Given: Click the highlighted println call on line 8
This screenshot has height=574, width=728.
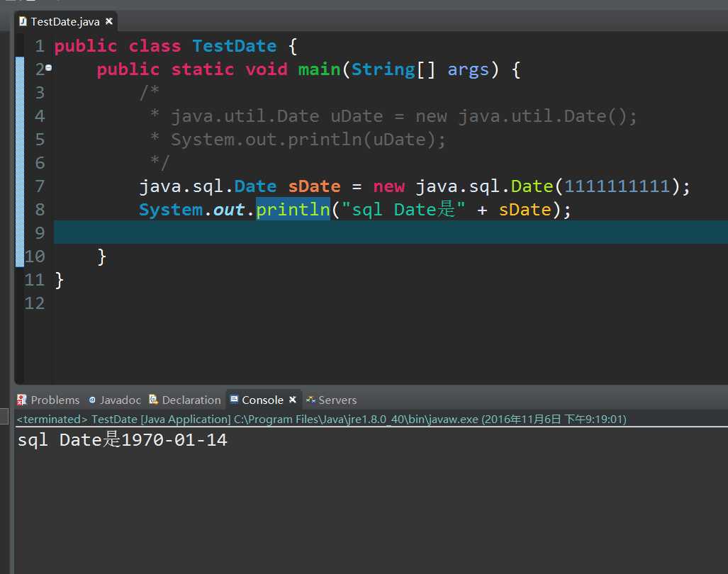Looking at the screenshot, I should pos(293,209).
